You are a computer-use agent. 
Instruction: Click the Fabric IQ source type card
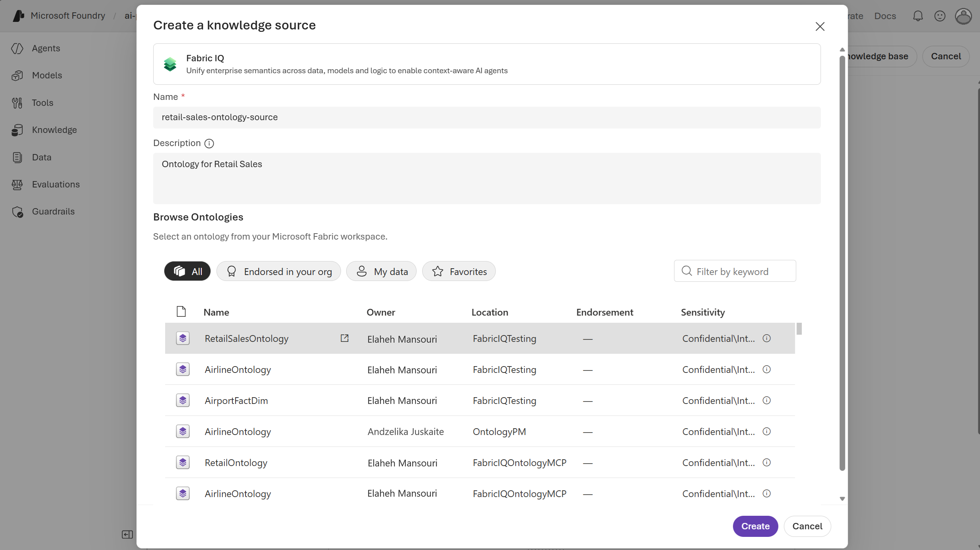tap(487, 64)
